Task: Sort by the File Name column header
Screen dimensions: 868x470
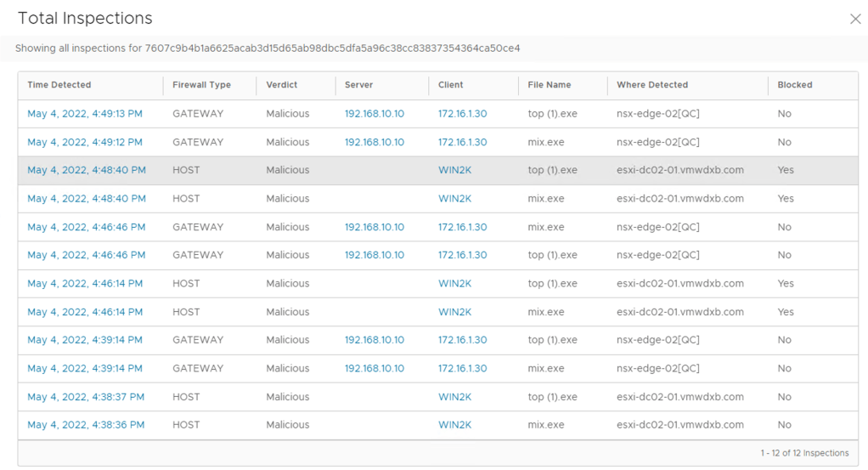Action: click(549, 85)
